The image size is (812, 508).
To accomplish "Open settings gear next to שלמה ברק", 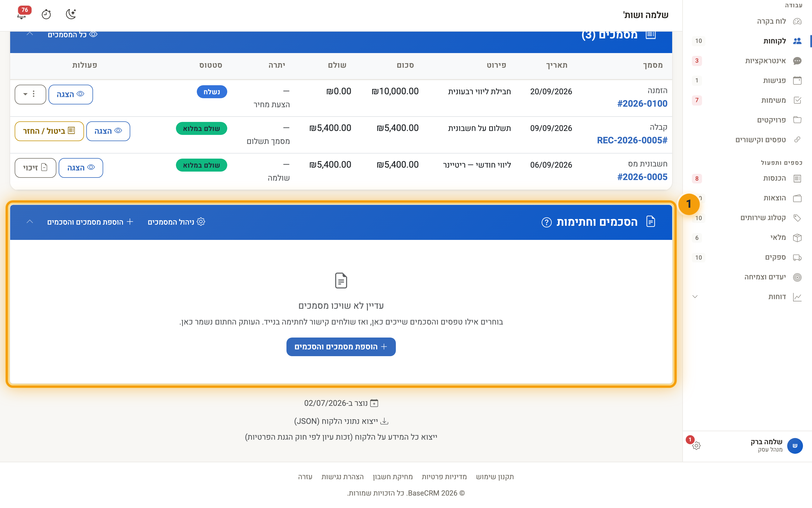I will (696, 446).
